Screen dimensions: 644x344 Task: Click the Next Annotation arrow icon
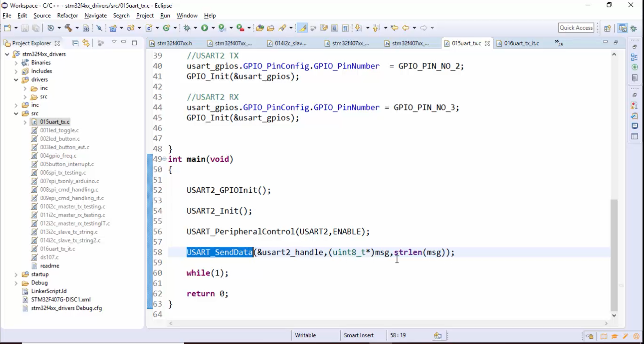tap(358, 28)
